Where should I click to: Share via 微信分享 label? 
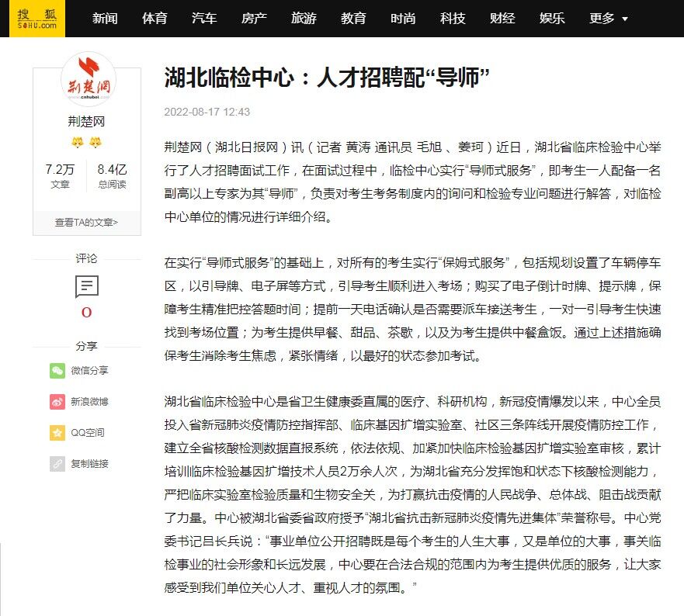[x=89, y=371]
